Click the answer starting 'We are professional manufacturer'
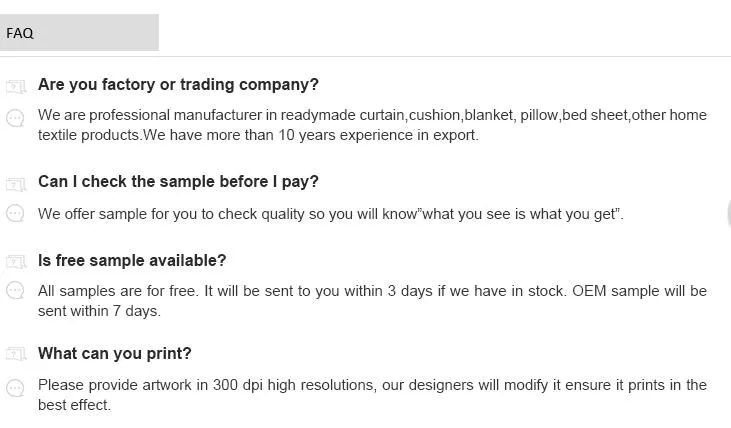 click(372, 125)
